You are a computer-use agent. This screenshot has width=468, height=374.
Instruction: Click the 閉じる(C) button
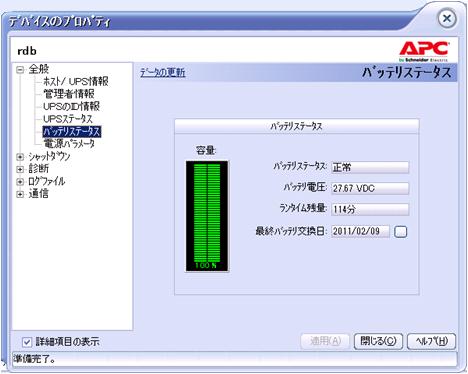click(x=378, y=341)
